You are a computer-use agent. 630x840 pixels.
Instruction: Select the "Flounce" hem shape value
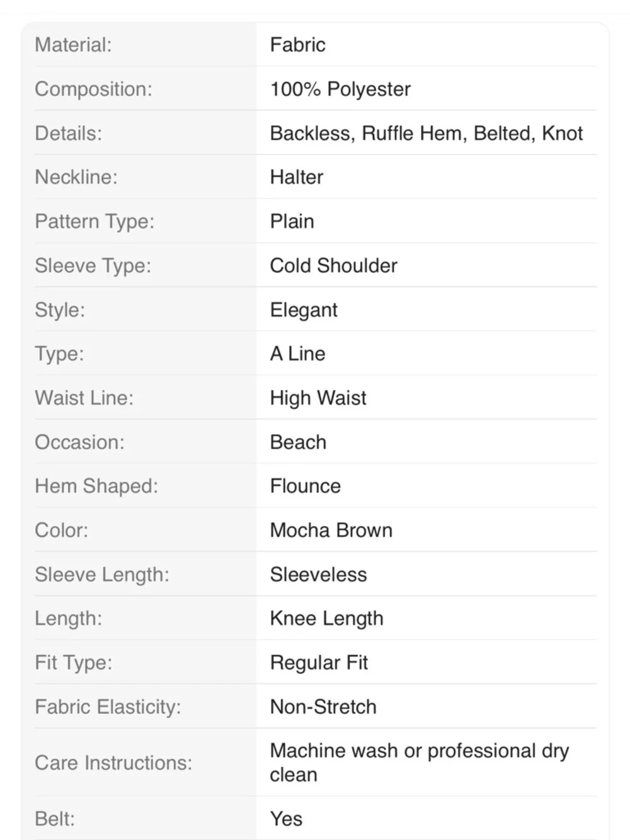point(306,486)
